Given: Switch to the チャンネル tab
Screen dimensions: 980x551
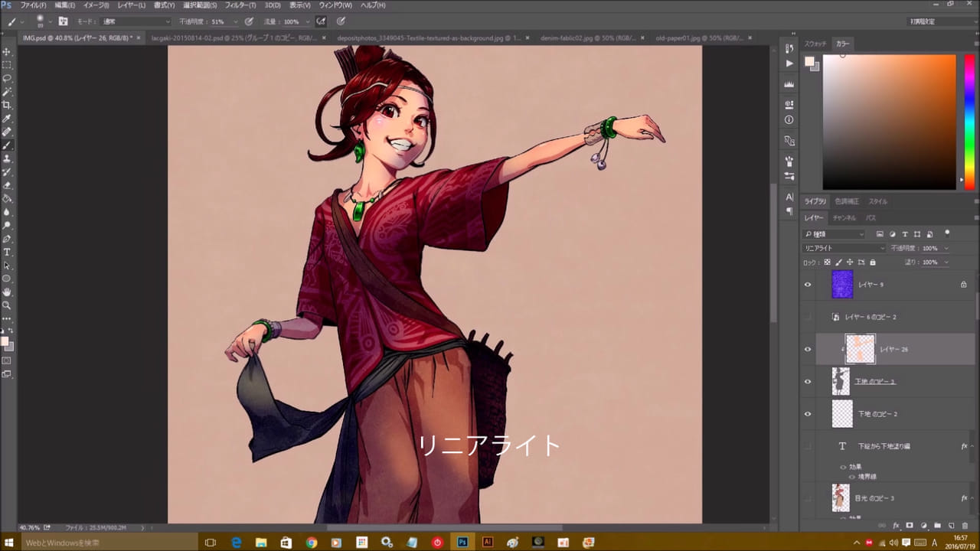Looking at the screenshot, I should [844, 218].
